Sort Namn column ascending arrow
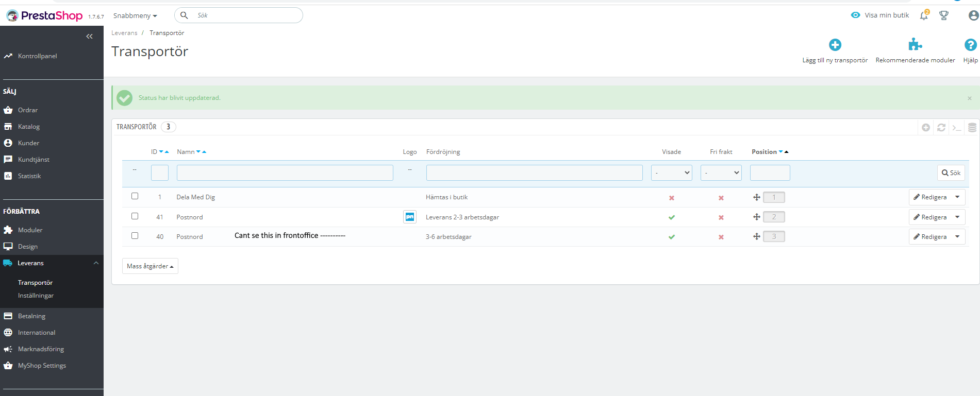The height and width of the screenshot is (396, 980). point(204,152)
